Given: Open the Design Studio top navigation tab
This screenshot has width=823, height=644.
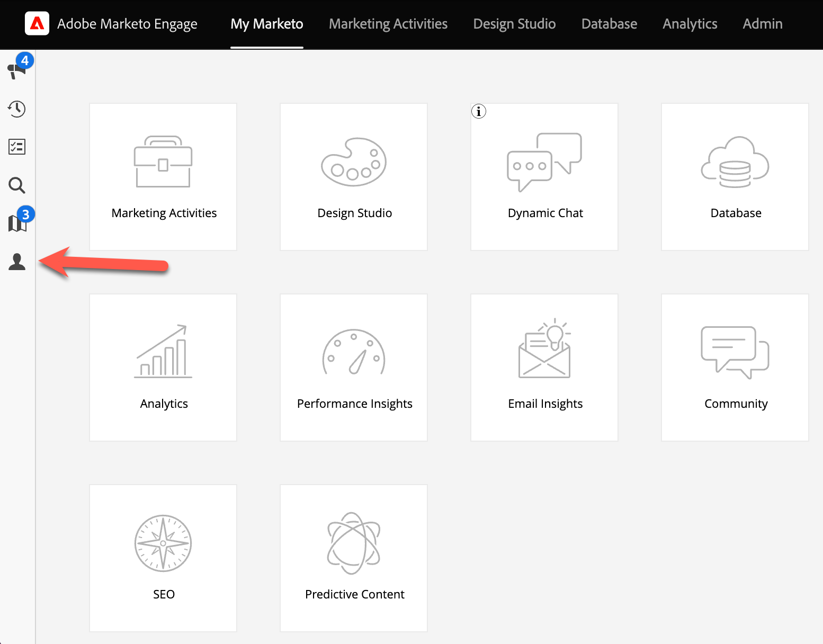Looking at the screenshot, I should pyautogui.click(x=514, y=24).
